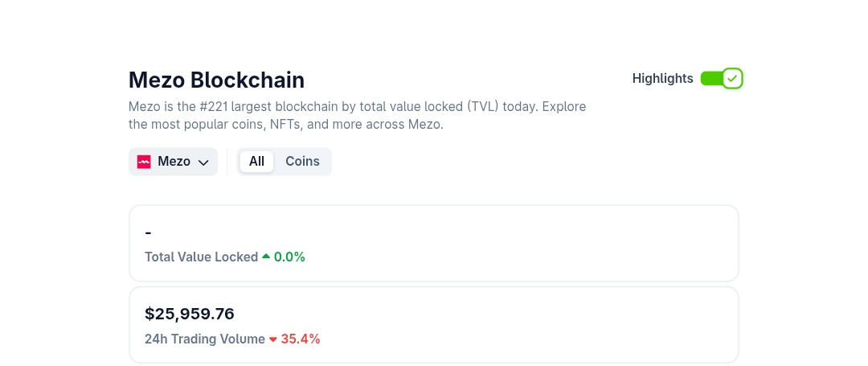Expand the Mezo chain dropdown chevron
The image size is (868, 366).
[x=203, y=162]
